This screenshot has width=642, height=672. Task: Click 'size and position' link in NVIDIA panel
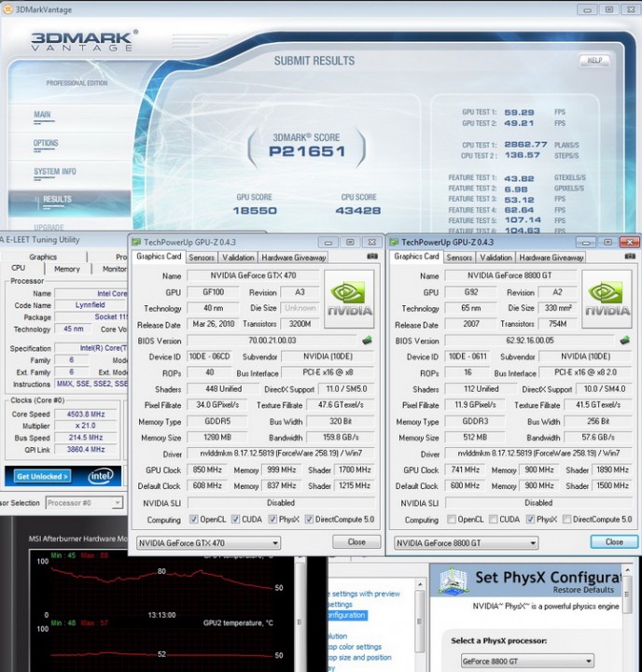click(359, 657)
